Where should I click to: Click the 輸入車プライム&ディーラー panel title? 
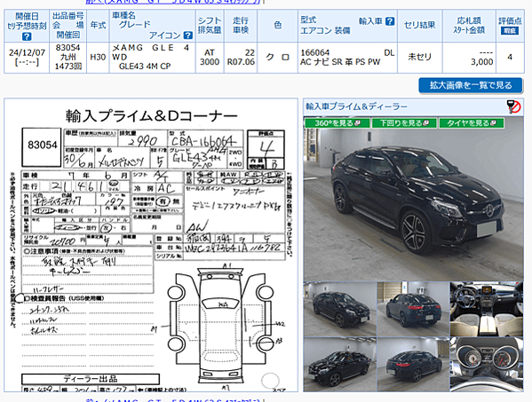tap(356, 106)
